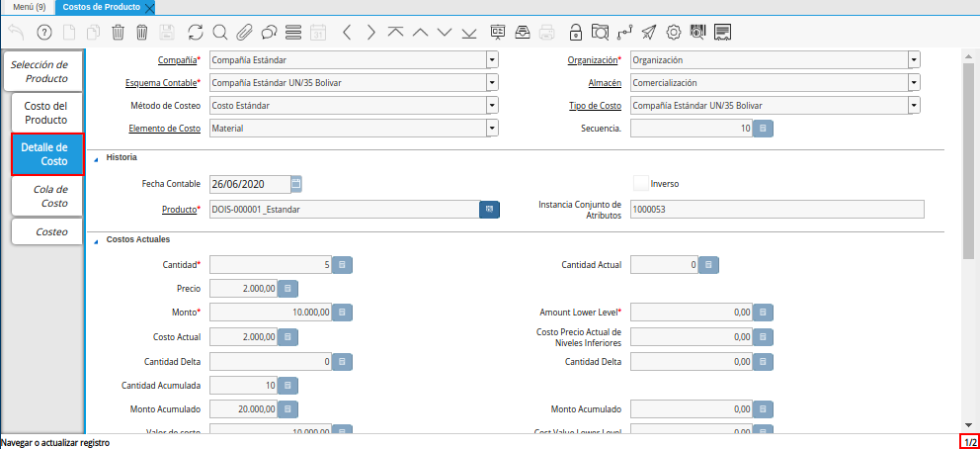The width and height of the screenshot is (980, 449).
Task: Click the Producto lookup button
Action: pyautogui.click(x=489, y=210)
